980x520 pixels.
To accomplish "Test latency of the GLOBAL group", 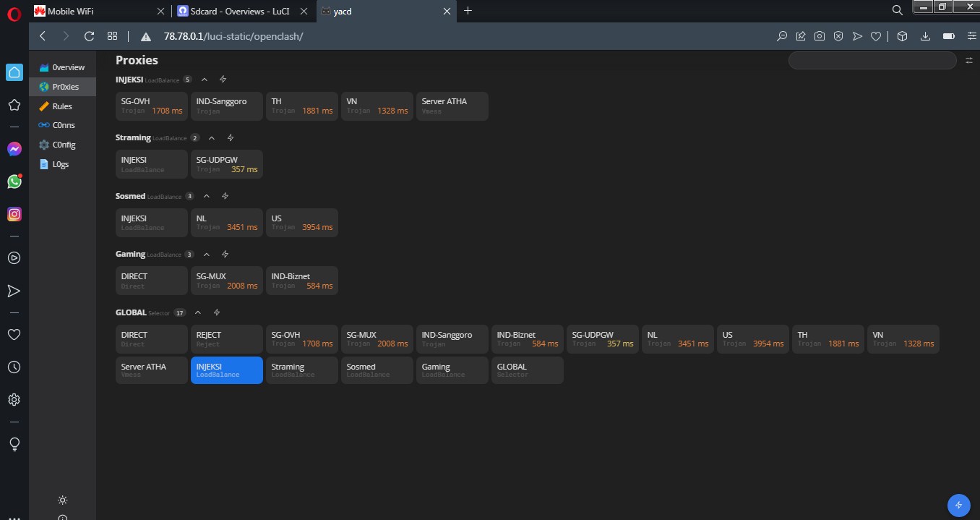I will point(217,312).
